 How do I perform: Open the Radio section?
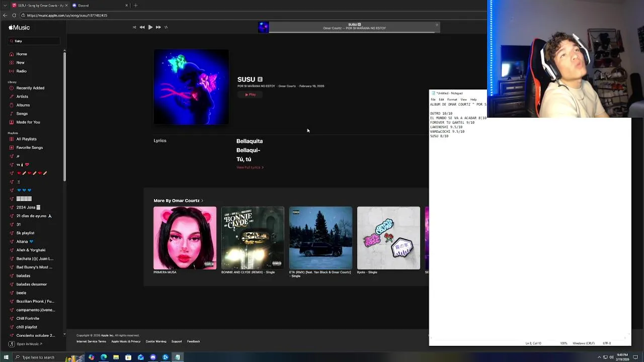click(x=21, y=71)
